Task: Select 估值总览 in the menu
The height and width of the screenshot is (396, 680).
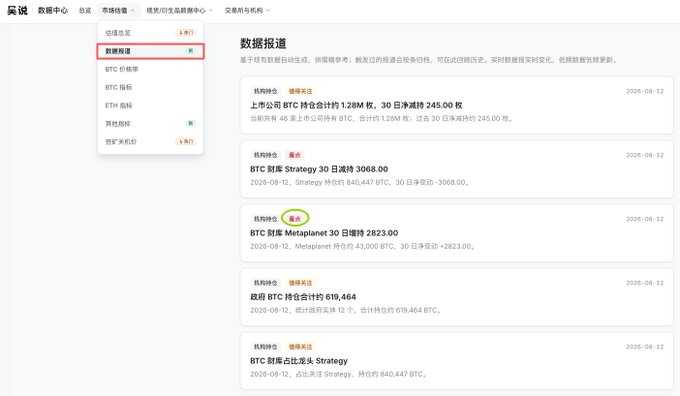Action: pos(150,33)
